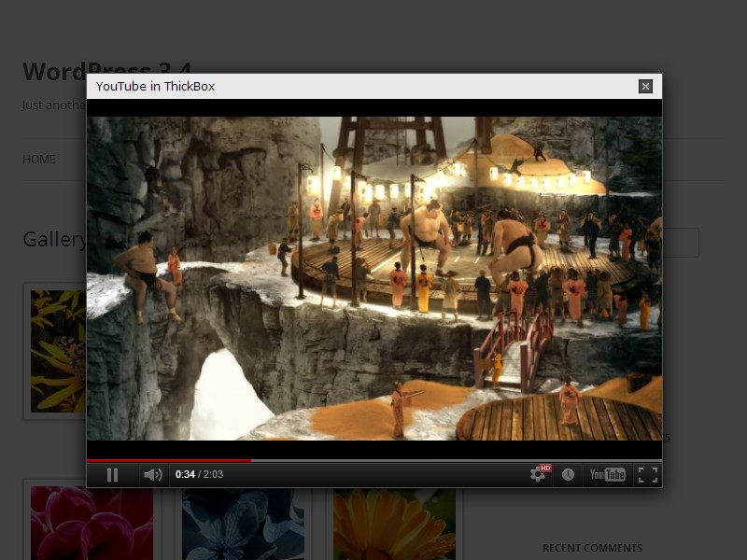Click the RECENT COMMENTS heading
This screenshot has width=747, height=560.
pyautogui.click(x=592, y=548)
